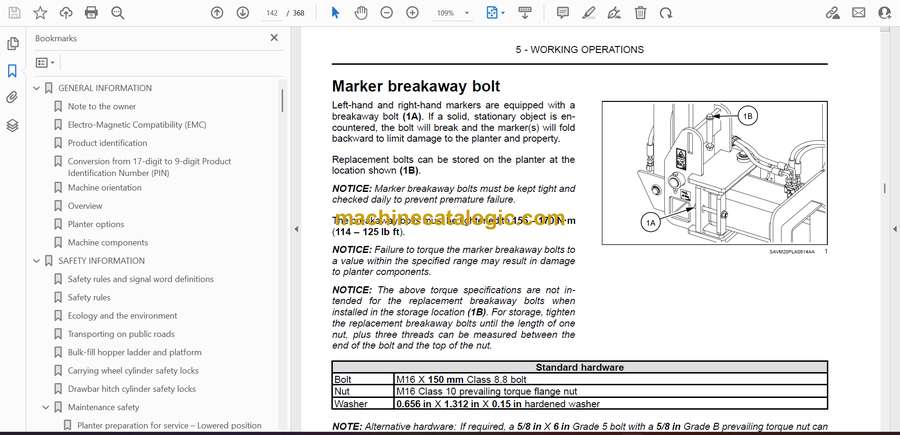This screenshot has width=900, height=435.
Task: Open the SAFETY INFORMATION bookmark
Action: [x=102, y=261]
